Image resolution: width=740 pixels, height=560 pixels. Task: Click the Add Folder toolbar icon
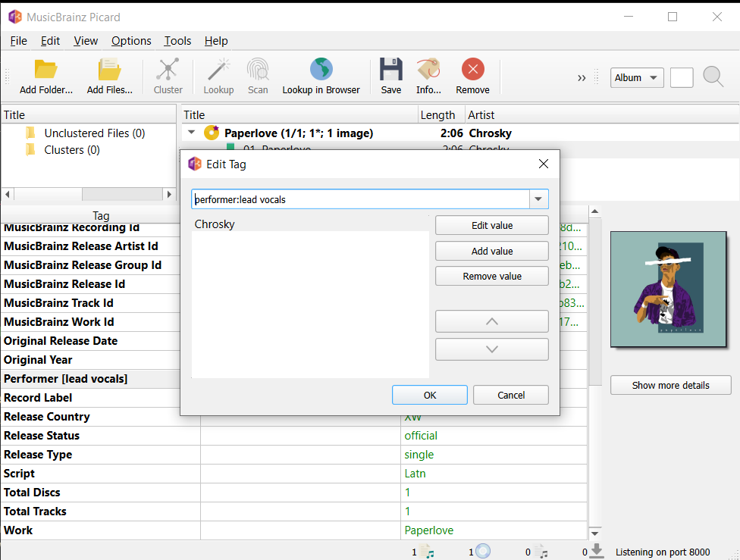tap(45, 70)
